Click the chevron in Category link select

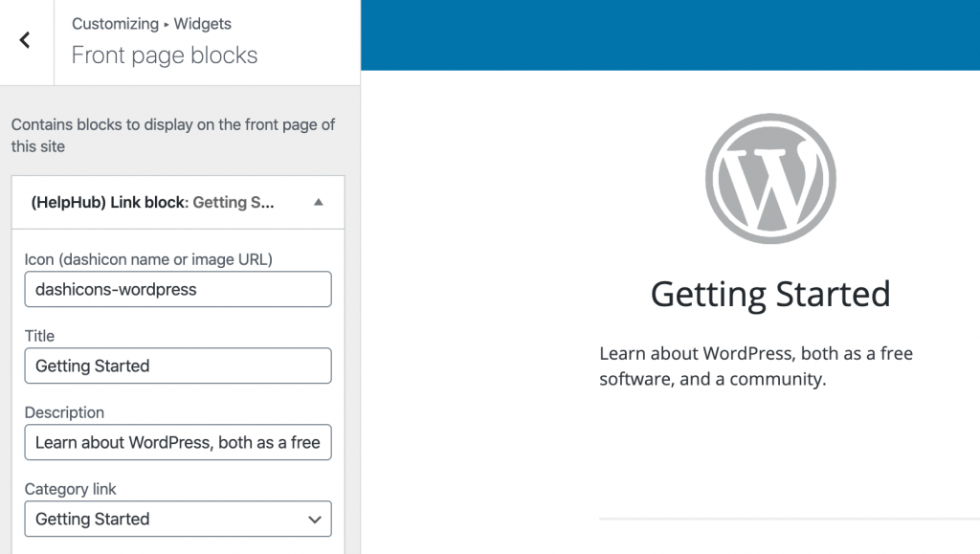[314, 520]
